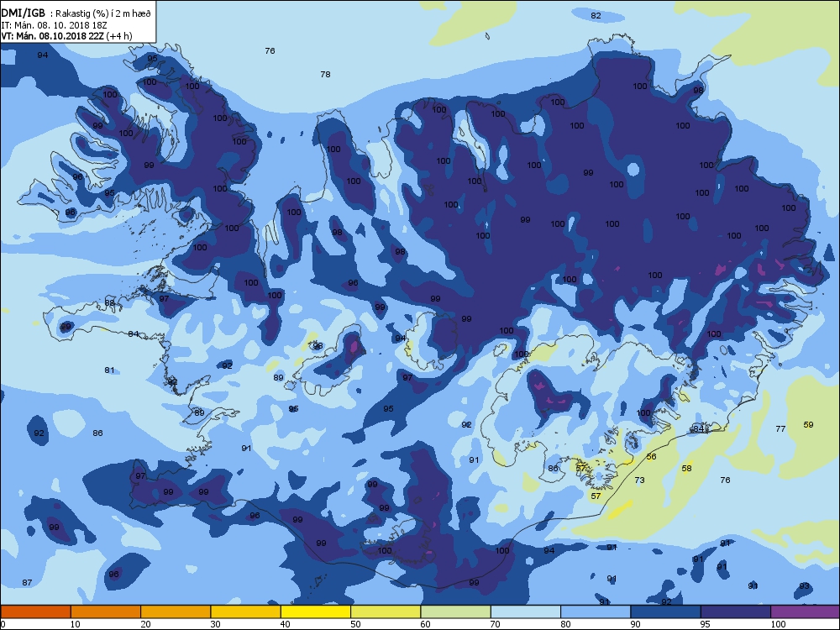Click the humidity value 88 on the map
The width and height of the screenshot is (840, 630).
click(109, 303)
